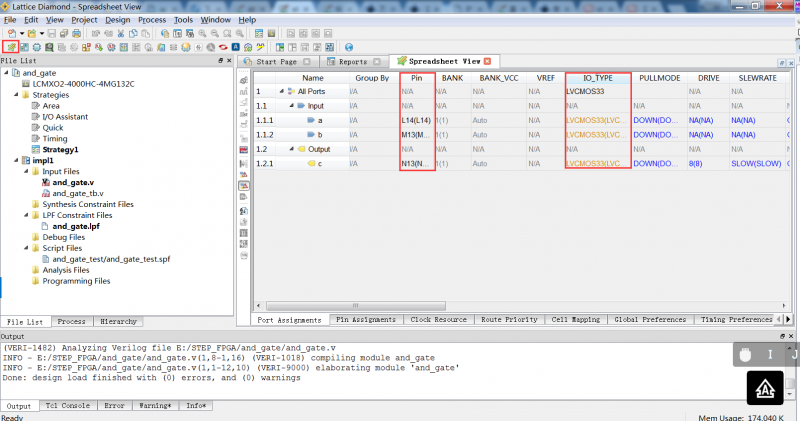
Task: Switch to the Start Page tab
Action: [276, 61]
